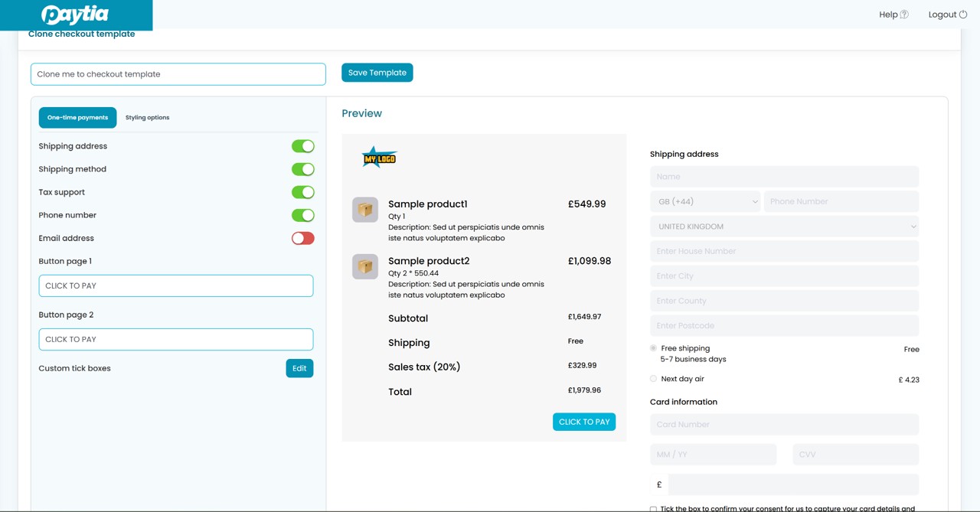Screen dimensions: 980x512
Task: Disable the Shipping address toggle
Action: [302, 146]
